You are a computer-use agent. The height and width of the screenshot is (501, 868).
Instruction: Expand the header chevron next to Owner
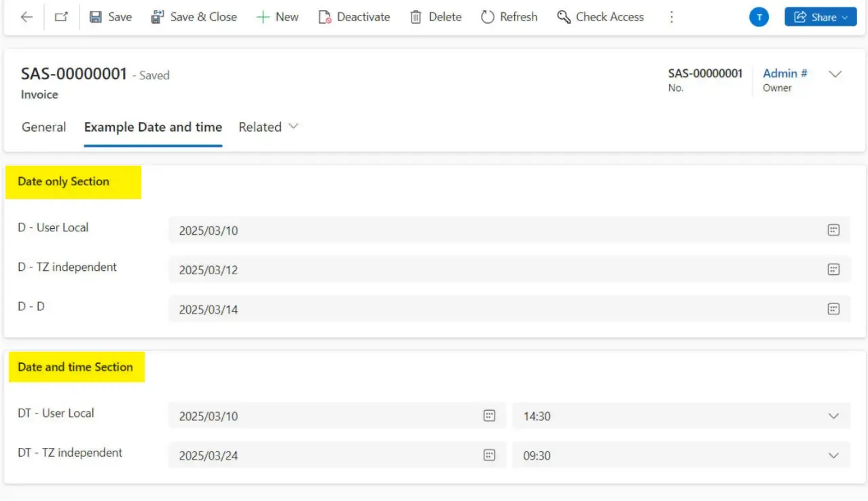click(835, 74)
